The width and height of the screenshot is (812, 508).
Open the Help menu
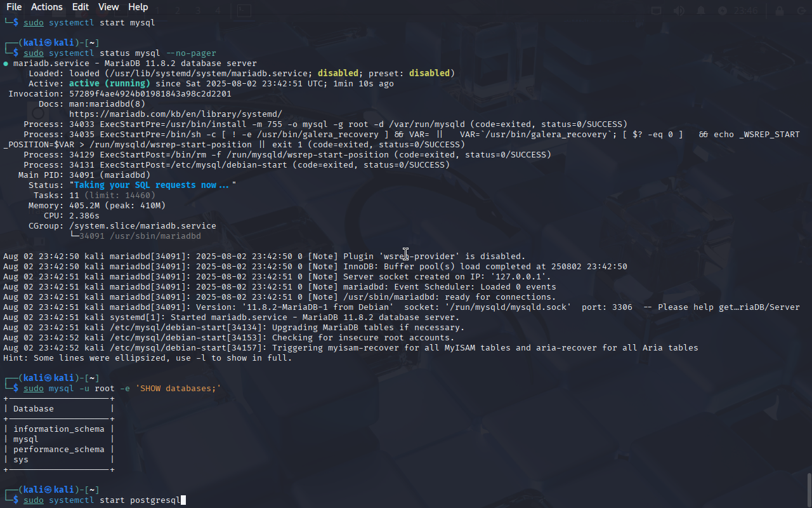tap(138, 7)
